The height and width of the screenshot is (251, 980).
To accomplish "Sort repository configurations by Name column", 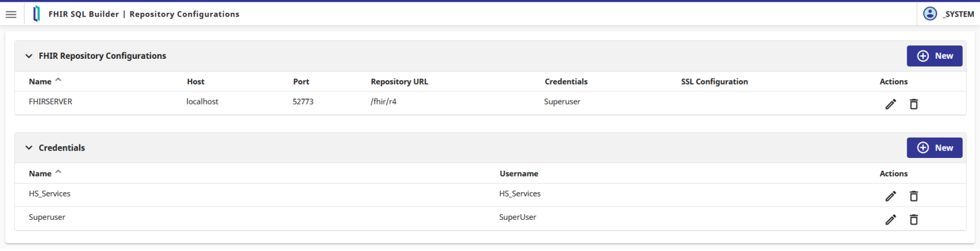I will click(x=40, y=81).
